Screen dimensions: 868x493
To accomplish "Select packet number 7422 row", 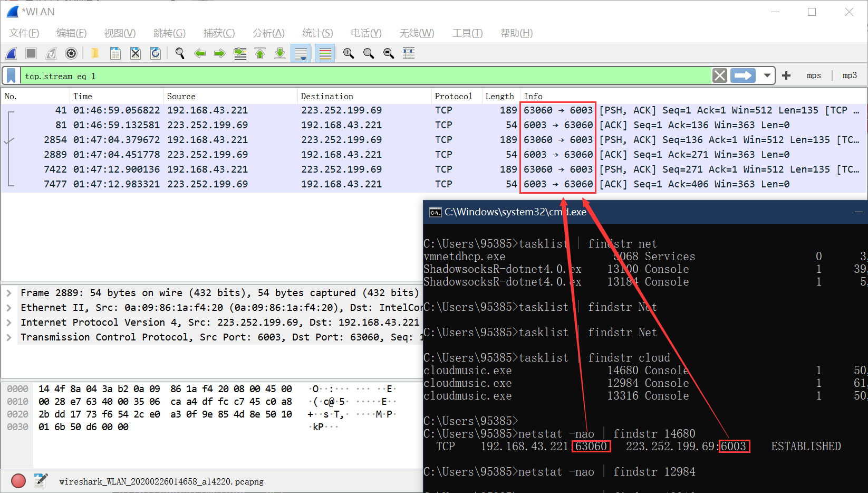I will [433, 169].
